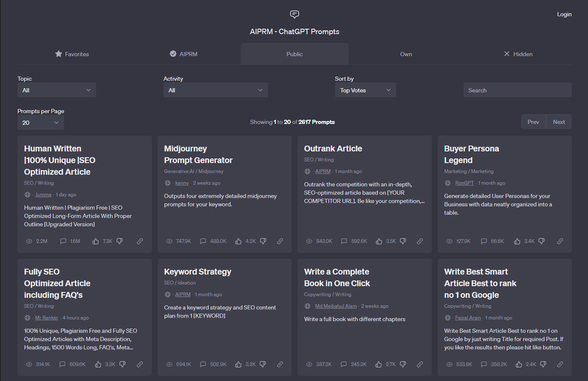
Task: Open author Jumma's profile link
Action: pos(43,195)
